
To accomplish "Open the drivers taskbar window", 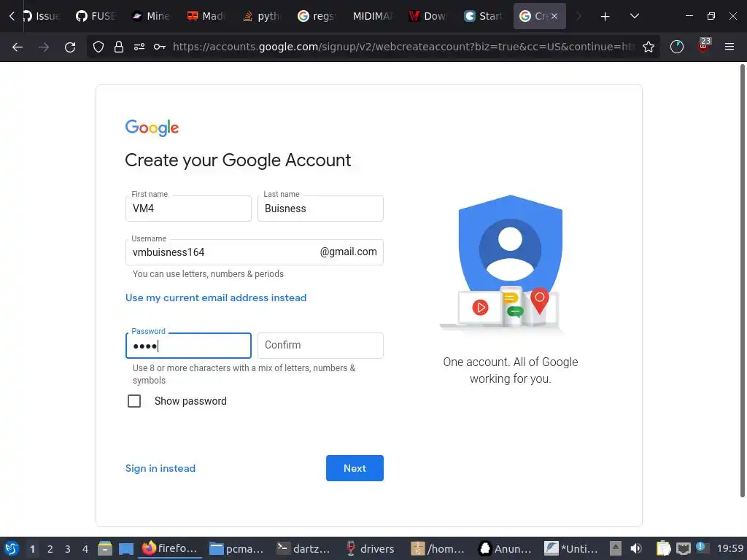I will [371, 548].
